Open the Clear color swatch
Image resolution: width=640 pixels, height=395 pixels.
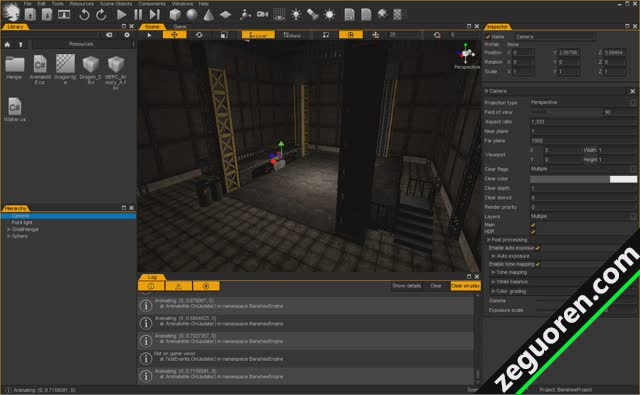583,179
